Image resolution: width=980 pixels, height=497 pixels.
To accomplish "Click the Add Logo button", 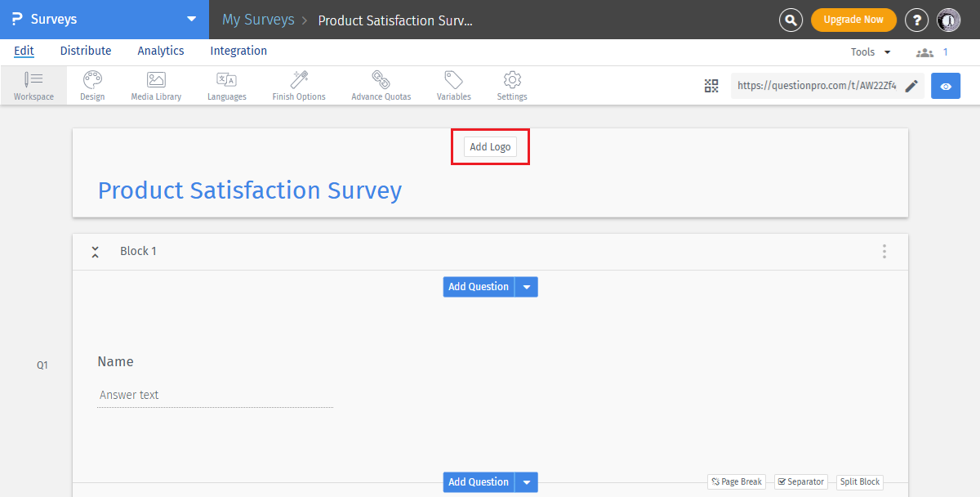I will [490, 146].
